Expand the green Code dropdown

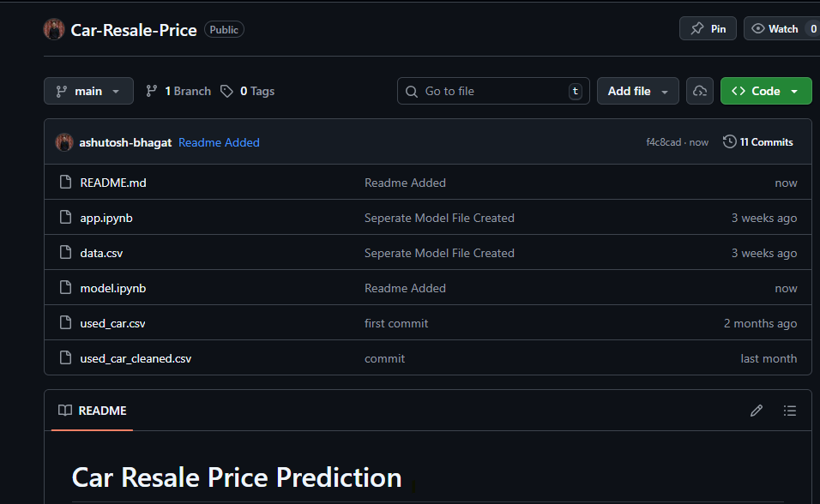[x=766, y=91]
